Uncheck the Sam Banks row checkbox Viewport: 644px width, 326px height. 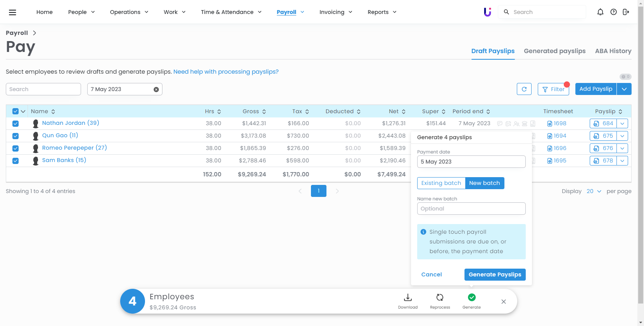(16, 161)
